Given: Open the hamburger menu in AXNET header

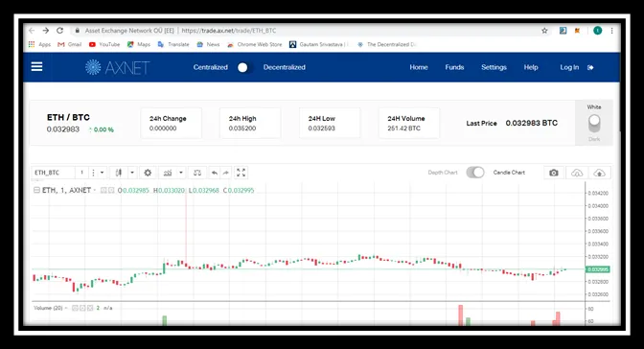Looking at the screenshot, I should tap(36, 66).
